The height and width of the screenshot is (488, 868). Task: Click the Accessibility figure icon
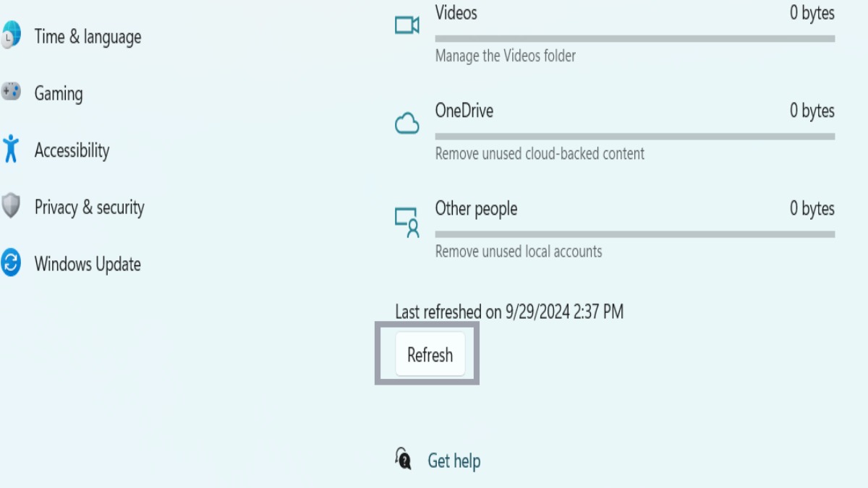10,149
